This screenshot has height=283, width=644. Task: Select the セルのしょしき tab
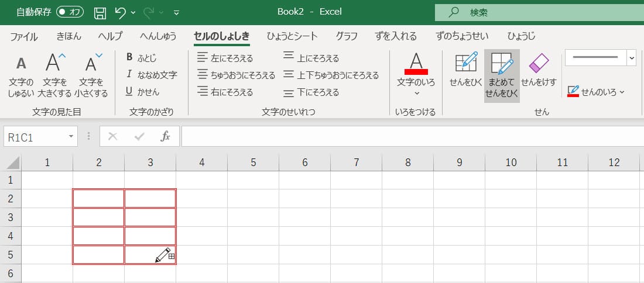pyautogui.click(x=222, y=36)
